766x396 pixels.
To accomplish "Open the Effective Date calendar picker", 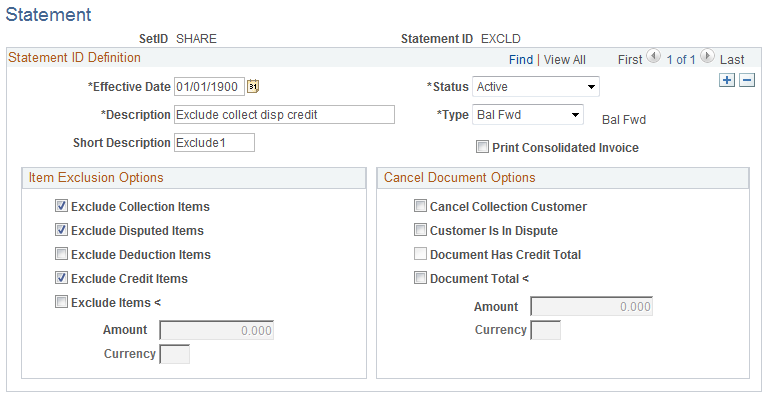I will pos(253,86).
